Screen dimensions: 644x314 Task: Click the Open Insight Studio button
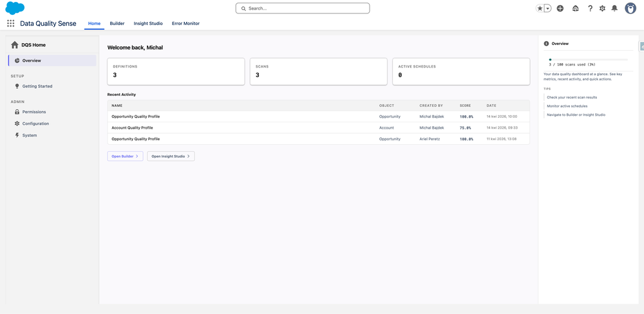coord(171,156)
